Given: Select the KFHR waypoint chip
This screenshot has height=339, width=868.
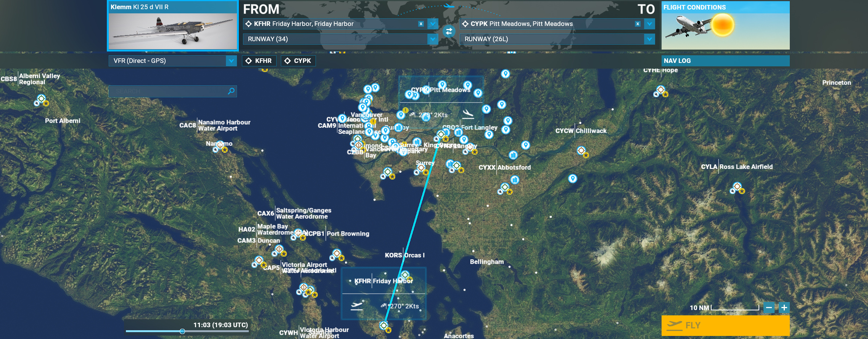Looking at the screenshot, I should click(259, 61).
